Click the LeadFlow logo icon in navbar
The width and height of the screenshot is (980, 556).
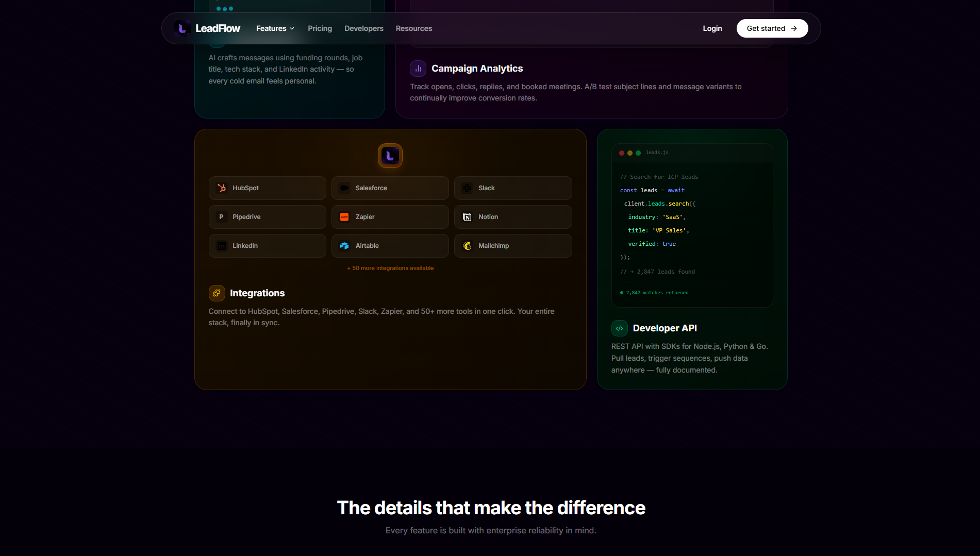tap(181, 28)
